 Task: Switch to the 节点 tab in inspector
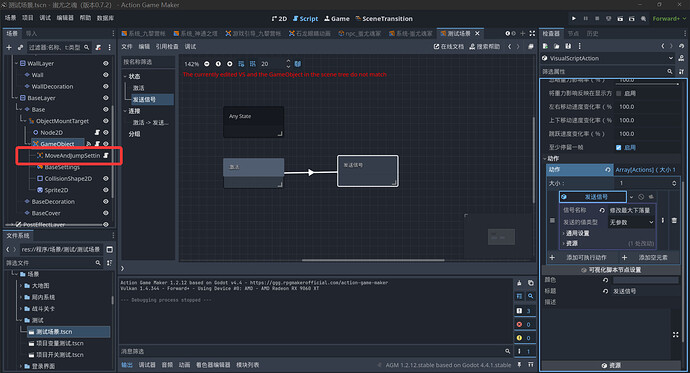tap(573, 33)
